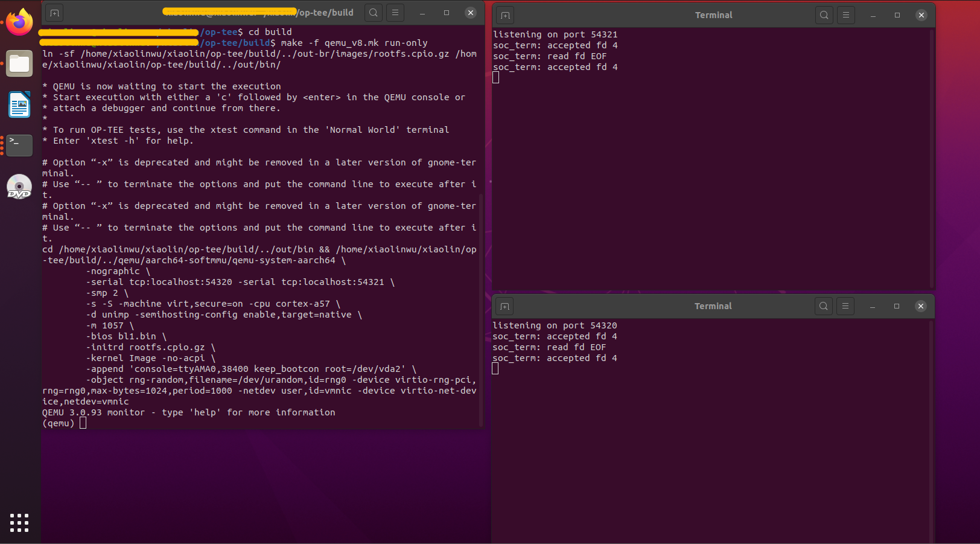This screenshot has width=980, height=544.
Task: Click 'soc_term: read fd EOF' in port 54320 terminal
Action: 549,347
